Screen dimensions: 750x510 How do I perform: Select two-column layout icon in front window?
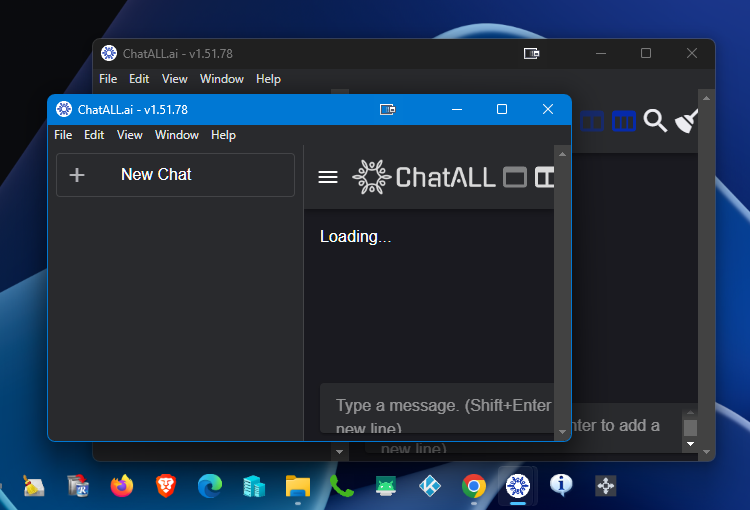click(544, 177)
